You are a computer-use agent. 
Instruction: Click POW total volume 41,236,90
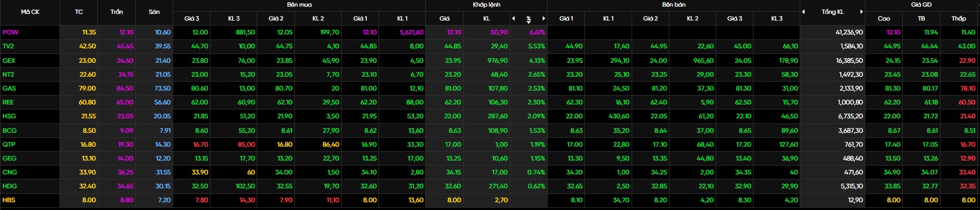tap(849, 32)
